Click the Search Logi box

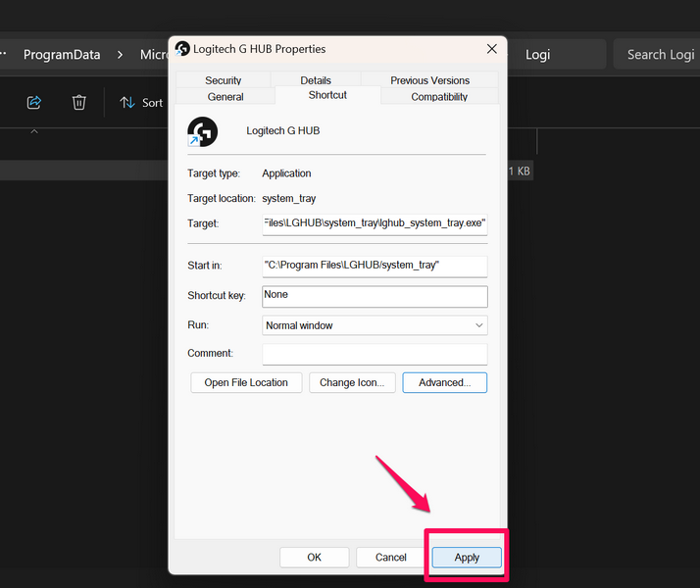click(x=659, y=55)
